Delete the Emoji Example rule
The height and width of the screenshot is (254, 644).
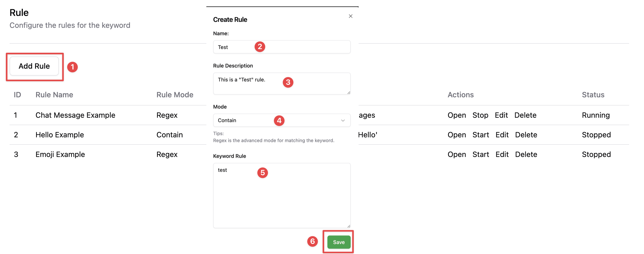(x=526, y=154)
